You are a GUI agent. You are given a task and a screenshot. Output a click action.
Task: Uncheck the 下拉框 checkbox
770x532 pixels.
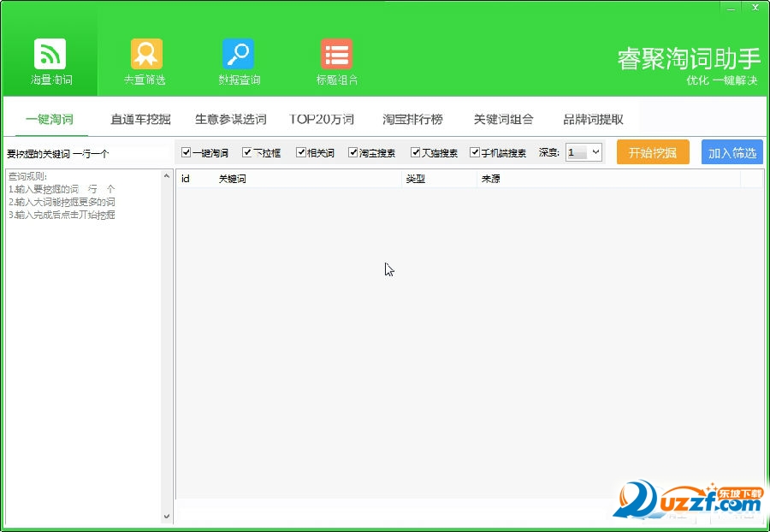(x=247, y=153)
